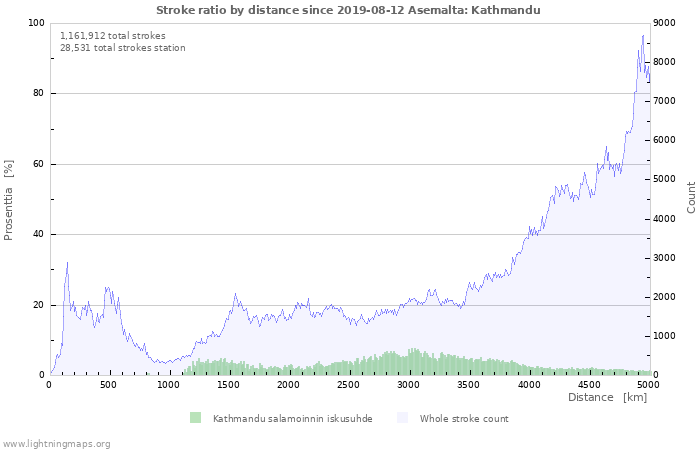Viewport: 700px width, 450px height.
Task: Click the 4500 tick on distance axis
Action: (x=589, y=384)
